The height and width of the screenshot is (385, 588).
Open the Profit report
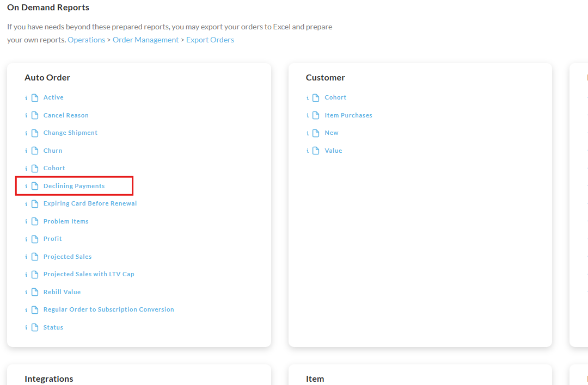52,239
